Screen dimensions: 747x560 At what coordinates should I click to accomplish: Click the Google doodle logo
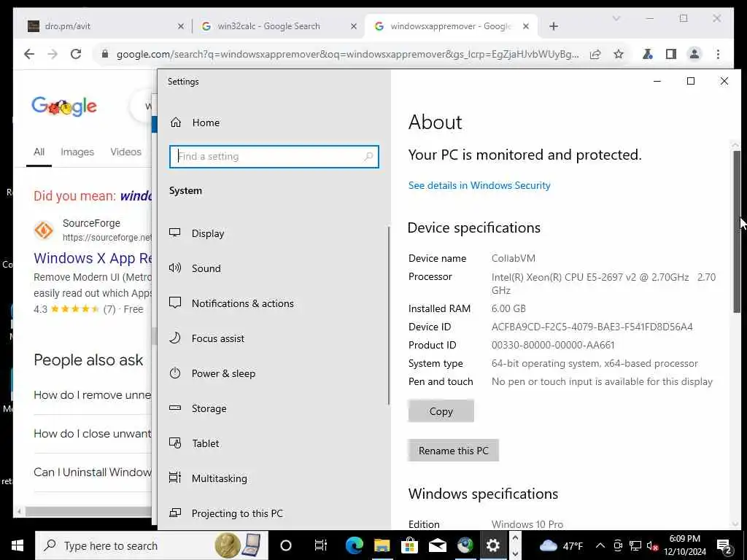pyautogui.click(x=64, y=106)
